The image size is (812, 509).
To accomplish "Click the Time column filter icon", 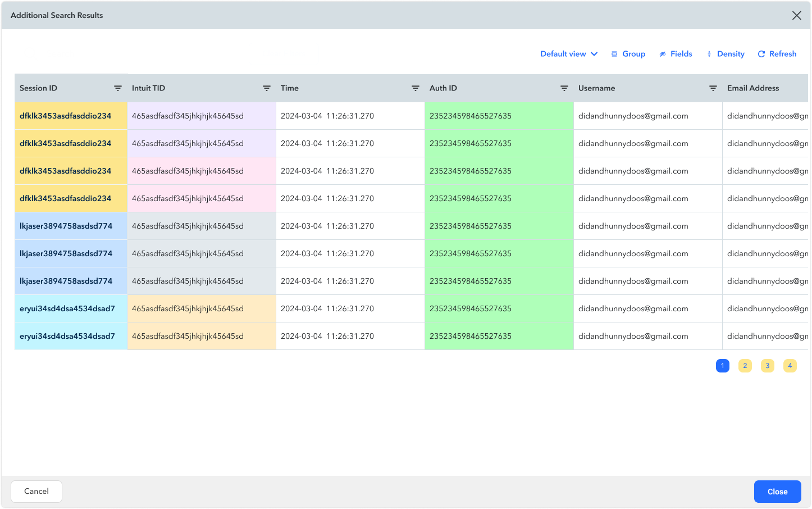I will tap(416, 88).
